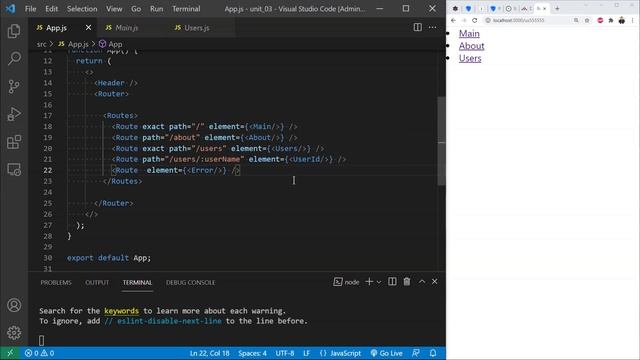
Task: Open the Terminal menu
Action: (186, 9)
